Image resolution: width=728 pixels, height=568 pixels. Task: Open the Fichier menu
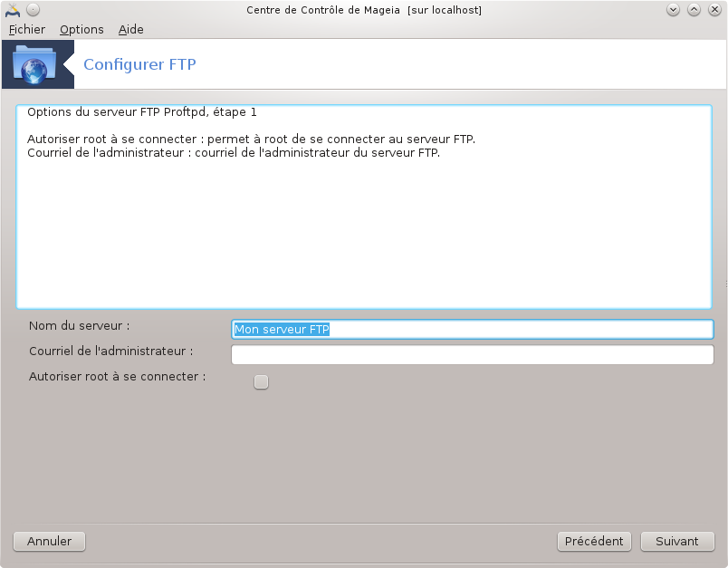(27, 29)
